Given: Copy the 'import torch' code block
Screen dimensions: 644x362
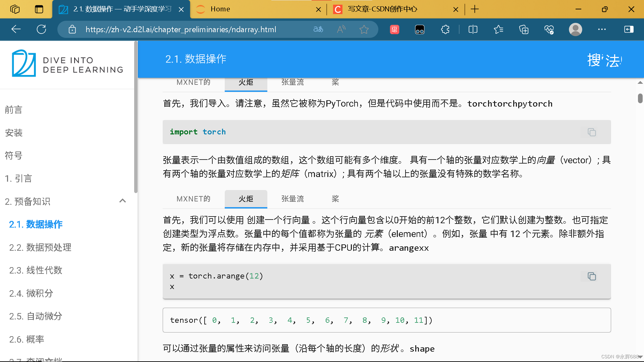Looking at the screenshot, I should 592,132.
